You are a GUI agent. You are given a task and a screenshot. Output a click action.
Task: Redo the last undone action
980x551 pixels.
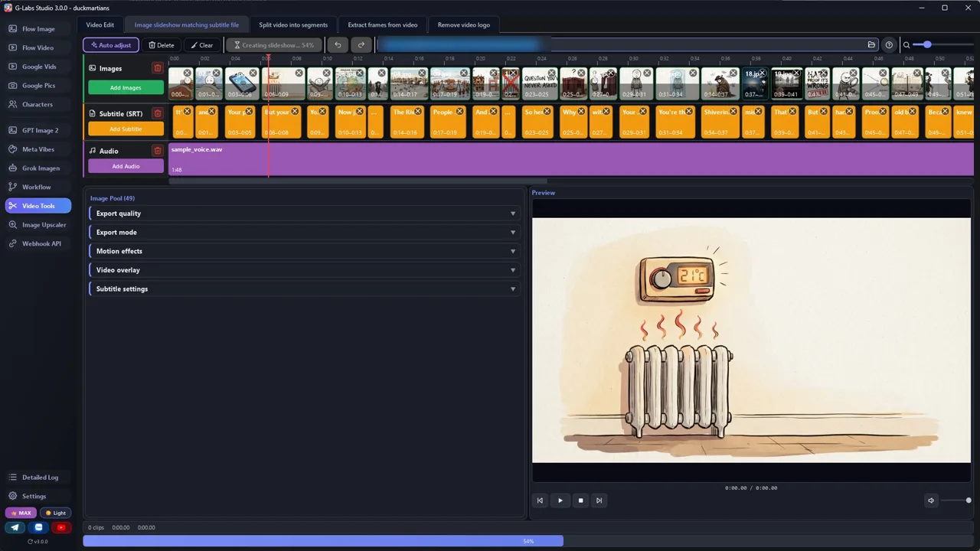tap(361, 45)
